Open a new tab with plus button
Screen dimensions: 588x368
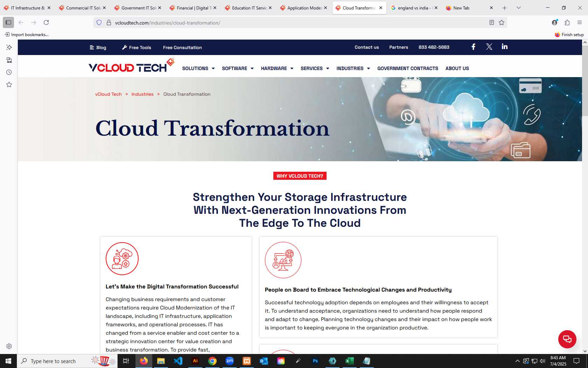(504, 8)
